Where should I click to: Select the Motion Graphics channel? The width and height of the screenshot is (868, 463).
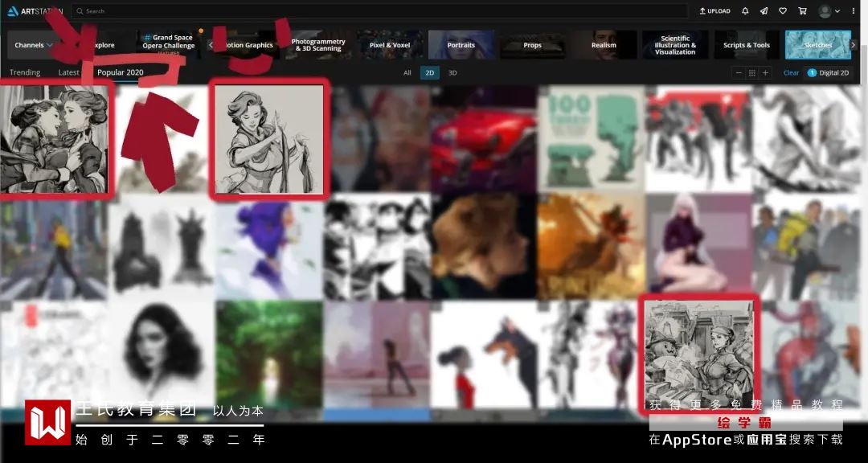pos(247,45)
